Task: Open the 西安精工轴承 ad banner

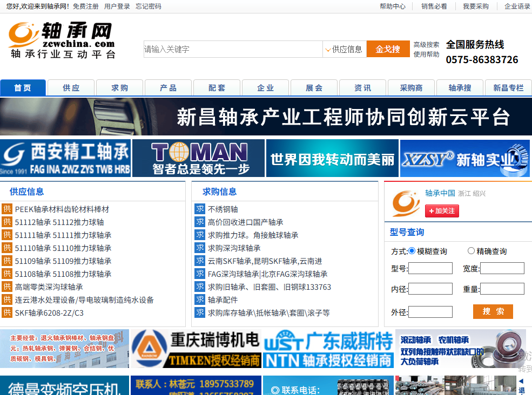Action: (x=65, y=158)
